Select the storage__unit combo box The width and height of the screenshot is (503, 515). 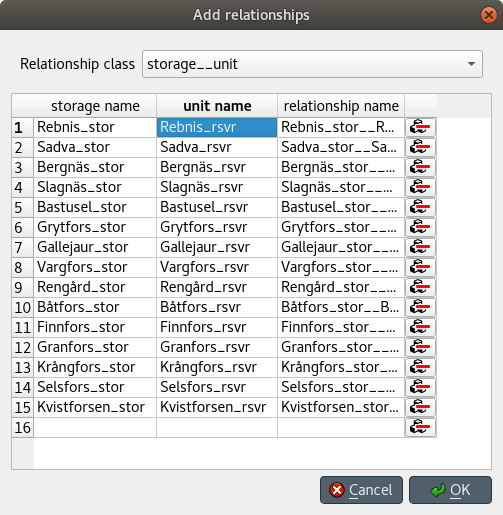tap(312, 64)
